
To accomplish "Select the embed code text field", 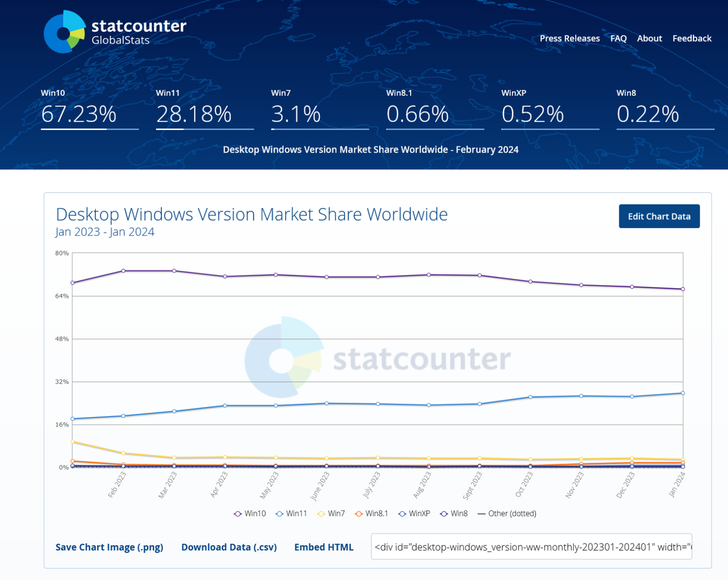I will point(531,547).
